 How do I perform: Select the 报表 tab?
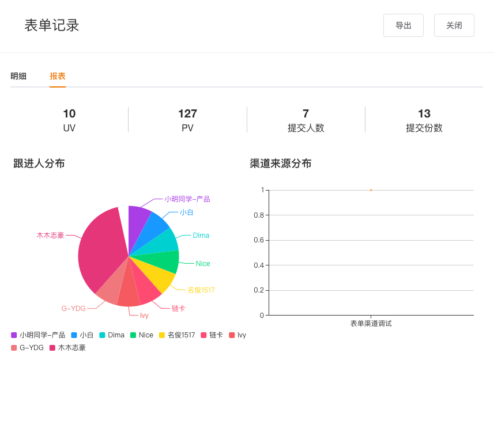(58, 76)
